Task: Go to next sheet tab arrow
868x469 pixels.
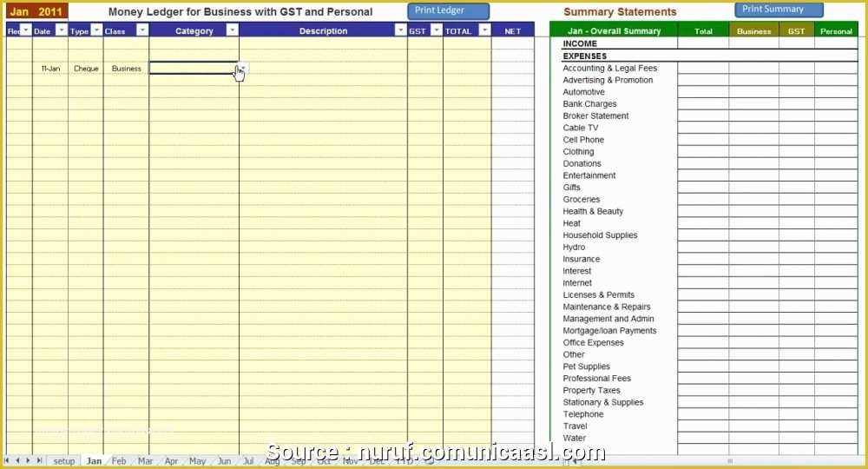Action: pyautogui.click(x=29, y=460)
